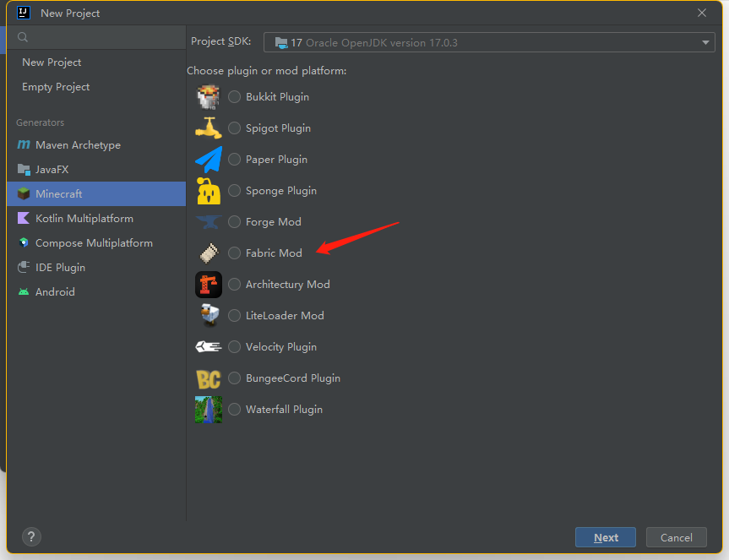This screenshot has height=560, width=729.
Task: Open the IDE Plugin generator
Action: pos(96,268)
